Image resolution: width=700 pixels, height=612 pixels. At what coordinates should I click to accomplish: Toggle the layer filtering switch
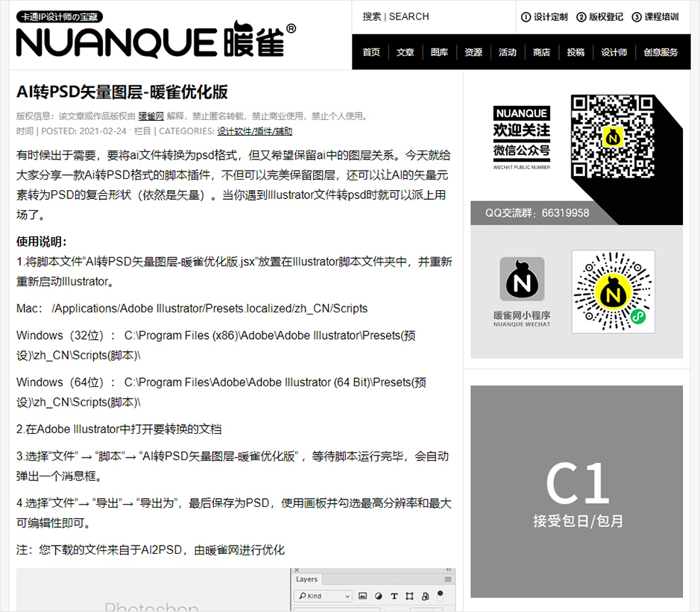coord(440,596)
